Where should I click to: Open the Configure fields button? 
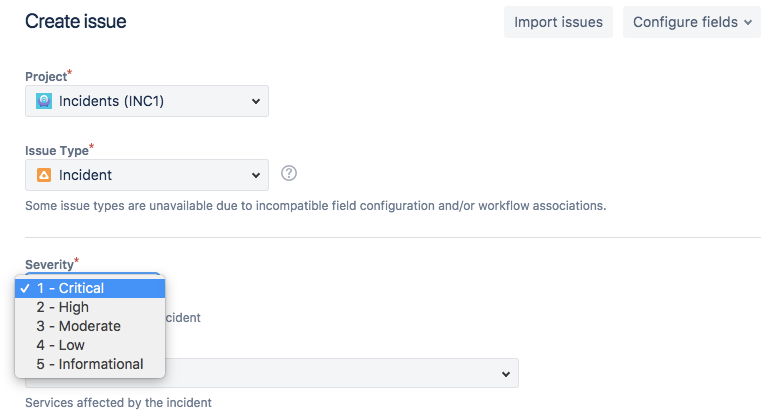point(692,22)
